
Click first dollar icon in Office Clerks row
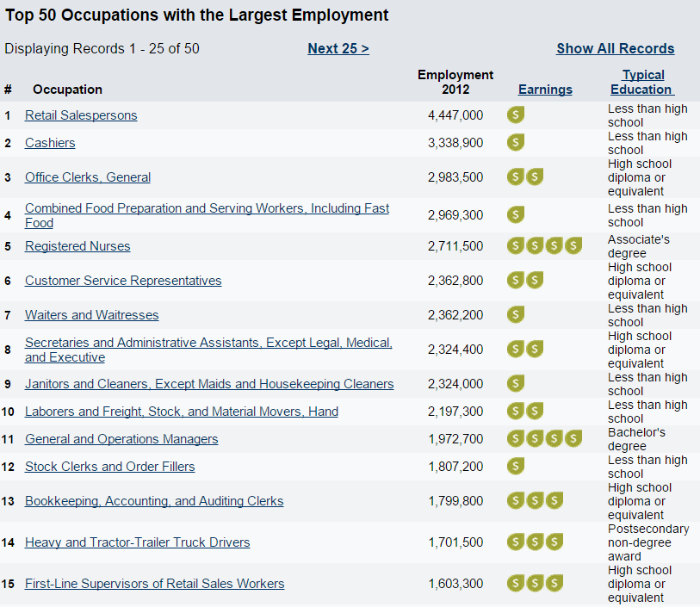(x=516, y=177)
